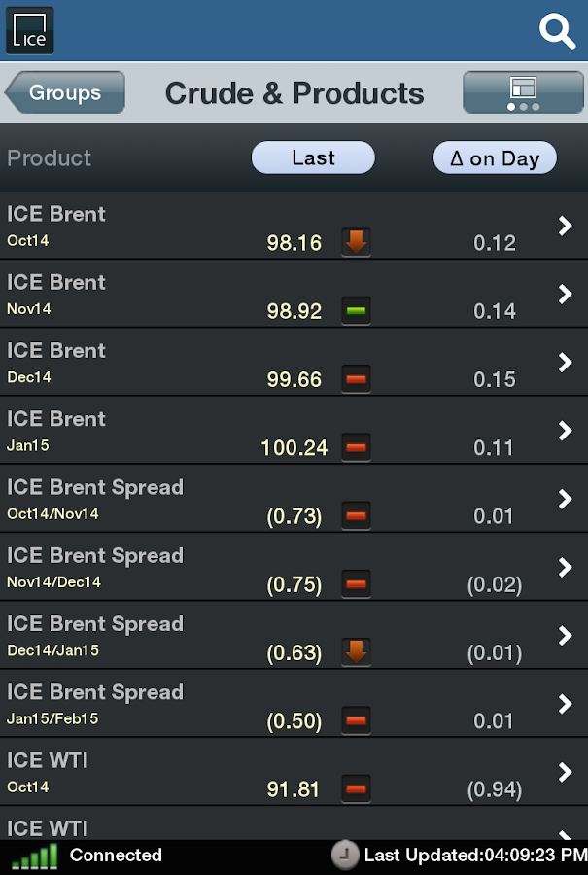Tap the red dash indicator for ICE Brent Dec14
This screenshot has width=588, height=875.
[356, 378]
